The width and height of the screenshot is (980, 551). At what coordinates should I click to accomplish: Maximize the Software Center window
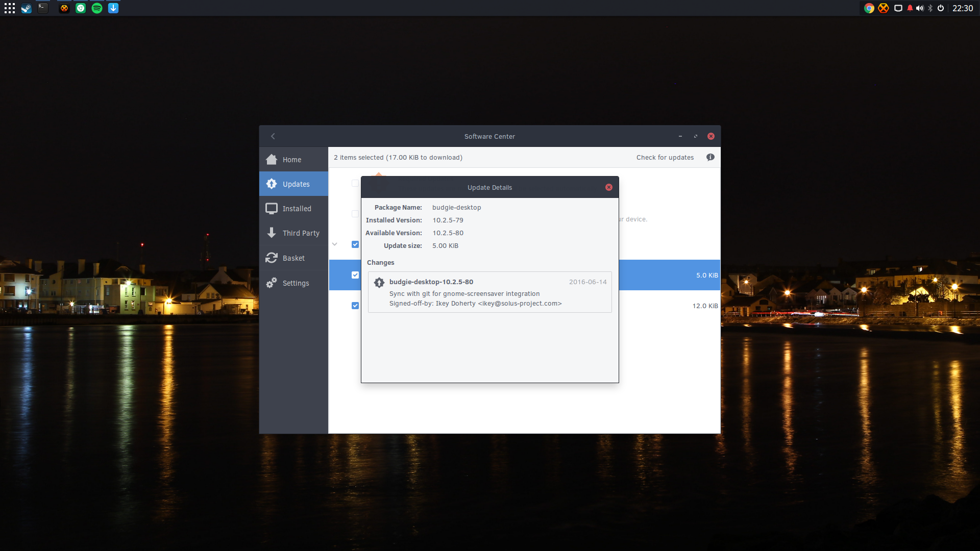[x=695, y=136]
